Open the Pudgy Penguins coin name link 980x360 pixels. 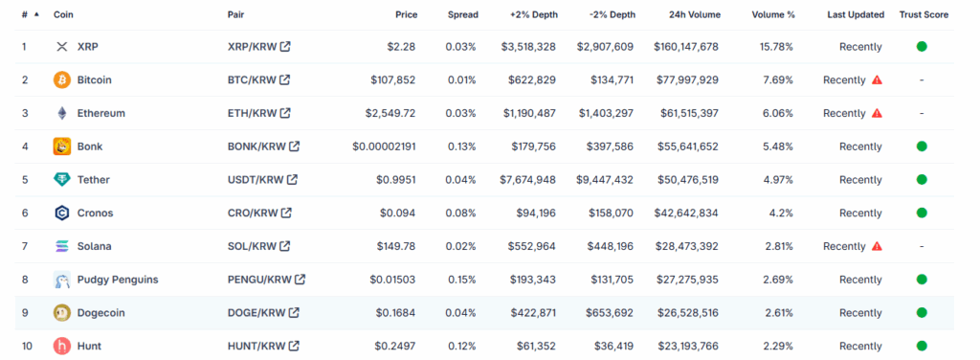118,280
